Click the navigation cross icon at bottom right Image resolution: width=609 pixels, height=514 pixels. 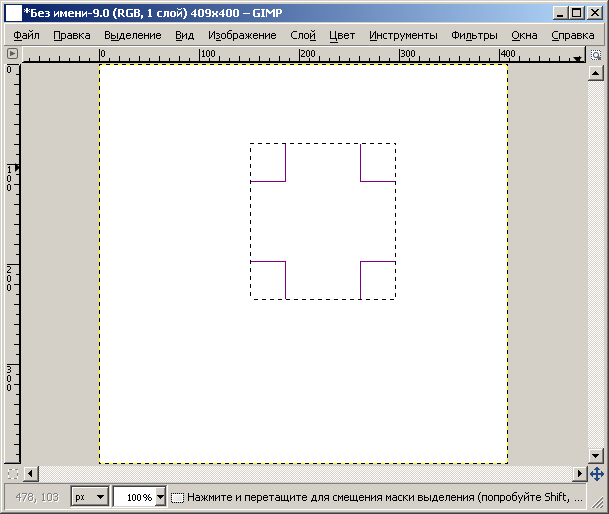pos(597,474)
